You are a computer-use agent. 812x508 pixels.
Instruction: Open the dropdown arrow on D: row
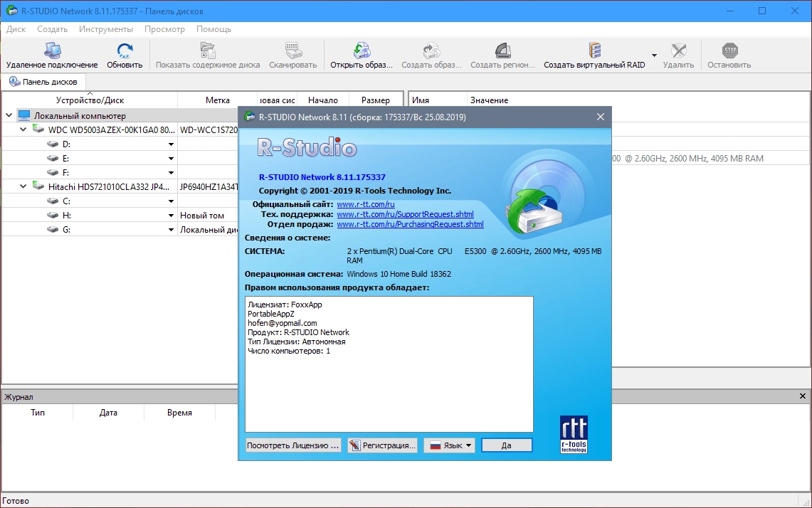pos(171,144)
